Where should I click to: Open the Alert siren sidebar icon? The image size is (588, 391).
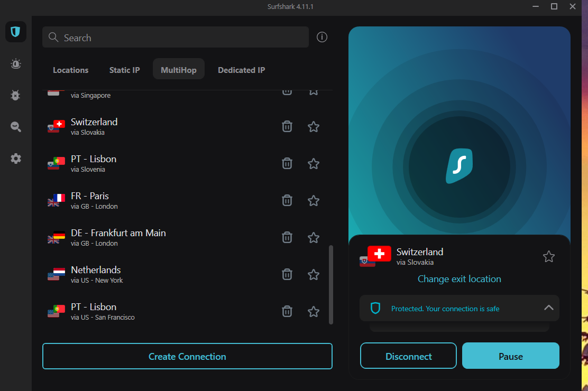tap(16, 64)
